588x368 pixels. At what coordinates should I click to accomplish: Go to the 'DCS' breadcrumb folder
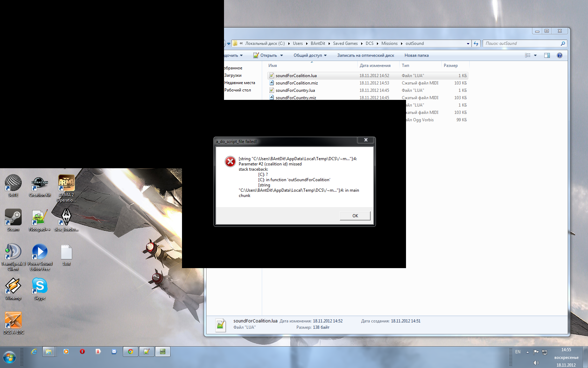pyautogui.click(x=370, y=43)
